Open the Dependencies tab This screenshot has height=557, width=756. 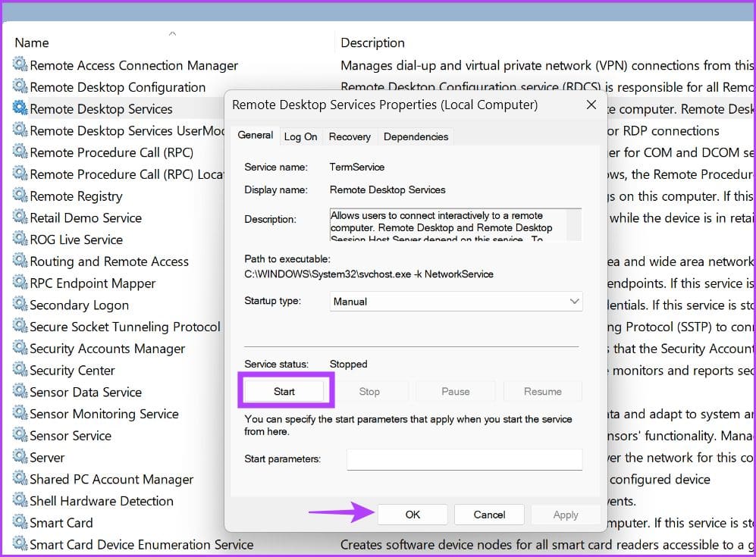click(x=416, y=137)
